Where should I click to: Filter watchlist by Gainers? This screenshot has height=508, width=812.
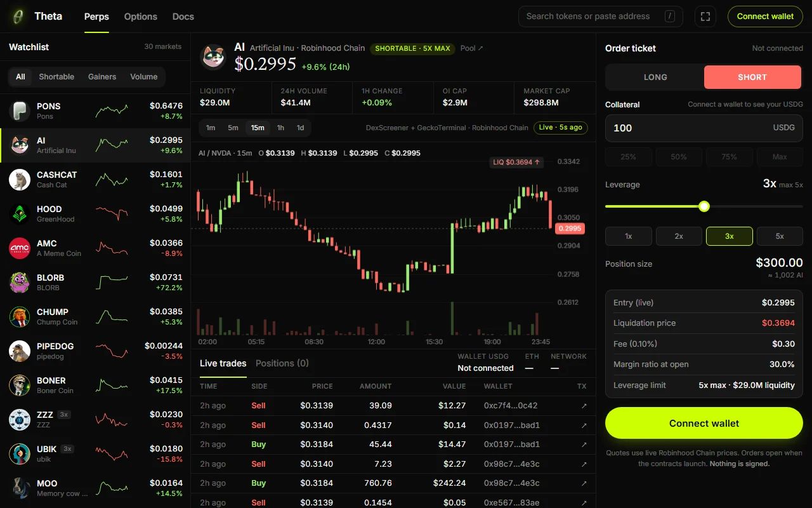point(102,77)
